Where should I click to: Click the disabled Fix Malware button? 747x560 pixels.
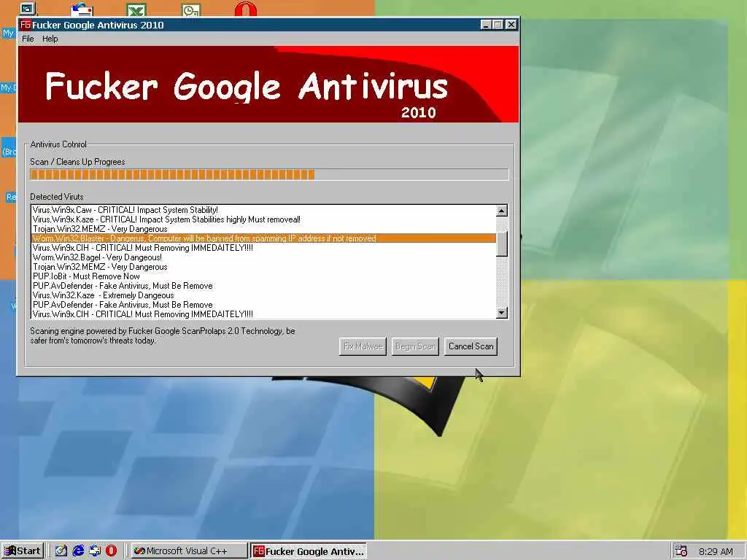363,346
